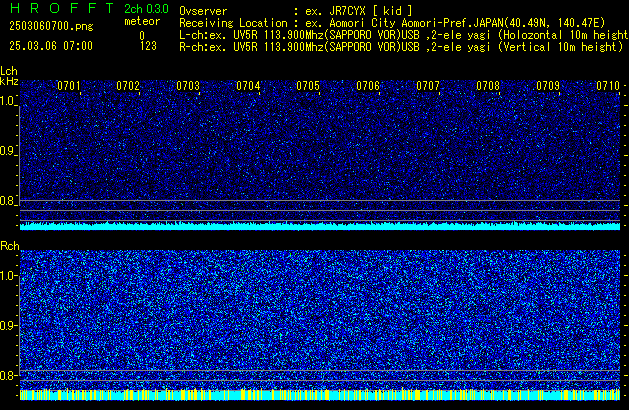Click the 0702 time marker
Screen dimensions: 629x410
coord(128,86)
